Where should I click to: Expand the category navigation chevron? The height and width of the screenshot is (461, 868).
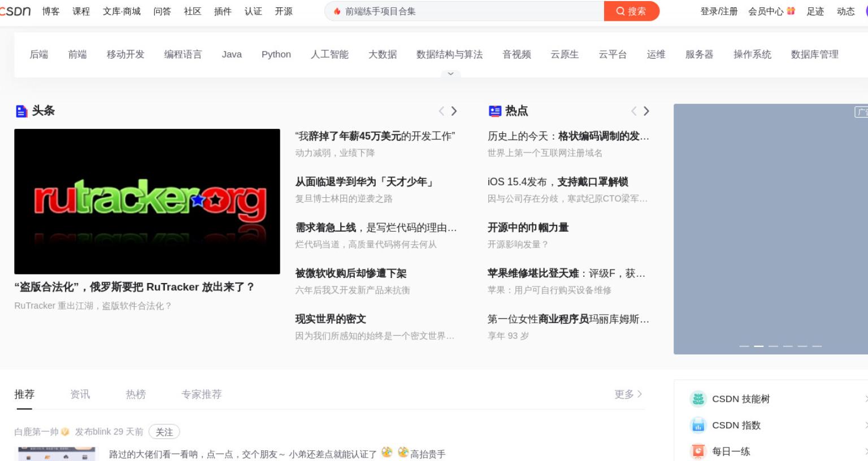[x=450, y=74]
